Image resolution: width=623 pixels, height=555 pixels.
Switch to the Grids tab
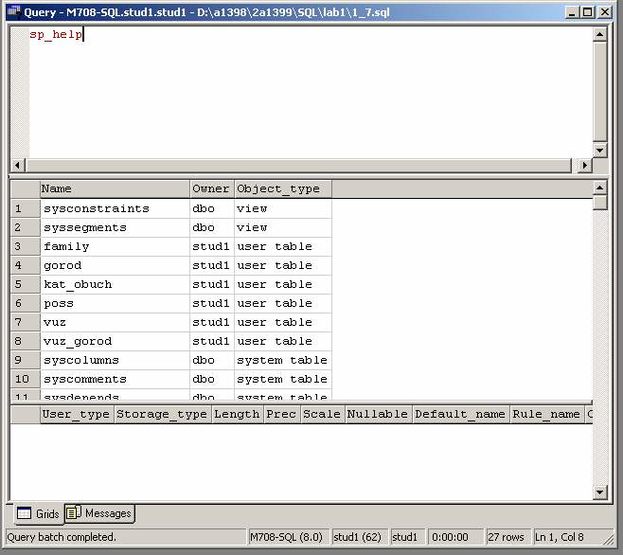point(38,513)
